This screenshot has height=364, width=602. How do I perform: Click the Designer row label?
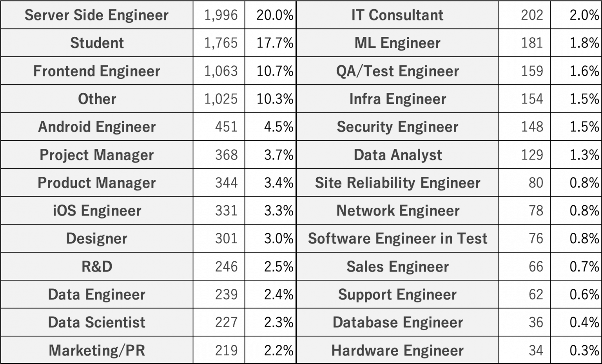coord(97,239)
